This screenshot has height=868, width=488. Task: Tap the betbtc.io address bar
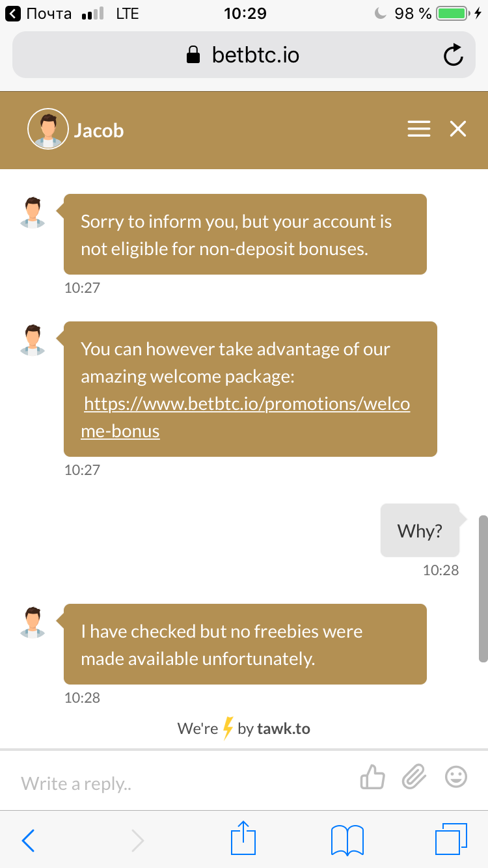[243, 55]
